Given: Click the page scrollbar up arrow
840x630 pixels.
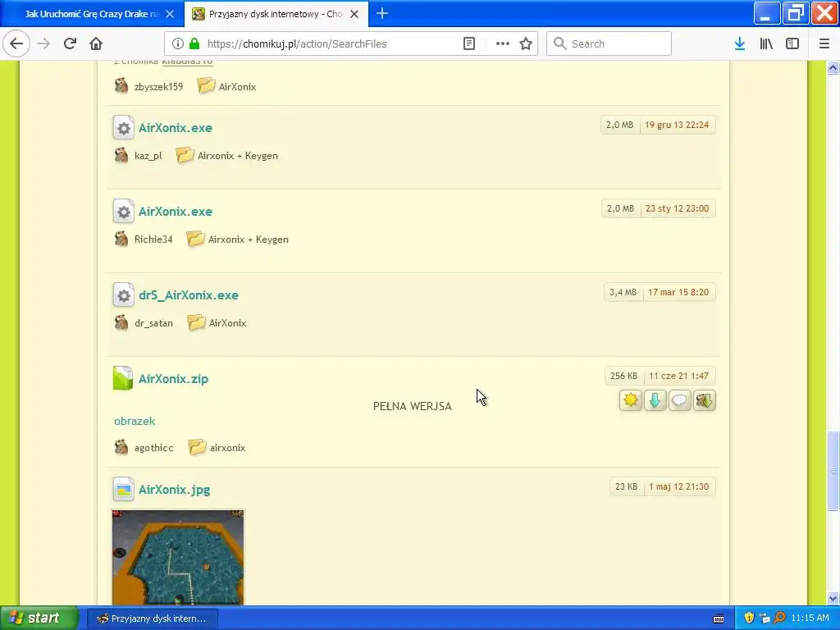Looking at the screenshot, I should tap(833, 68).
